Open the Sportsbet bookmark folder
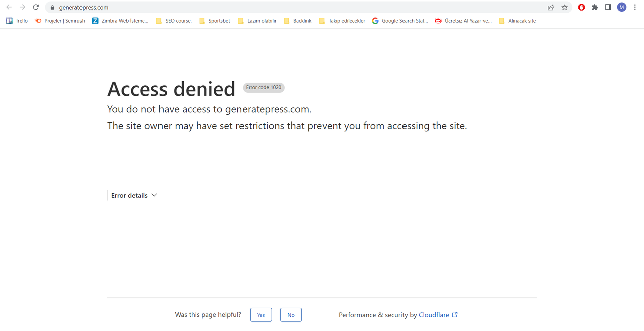This screenshot has width=644, height=331. point(215,21)
